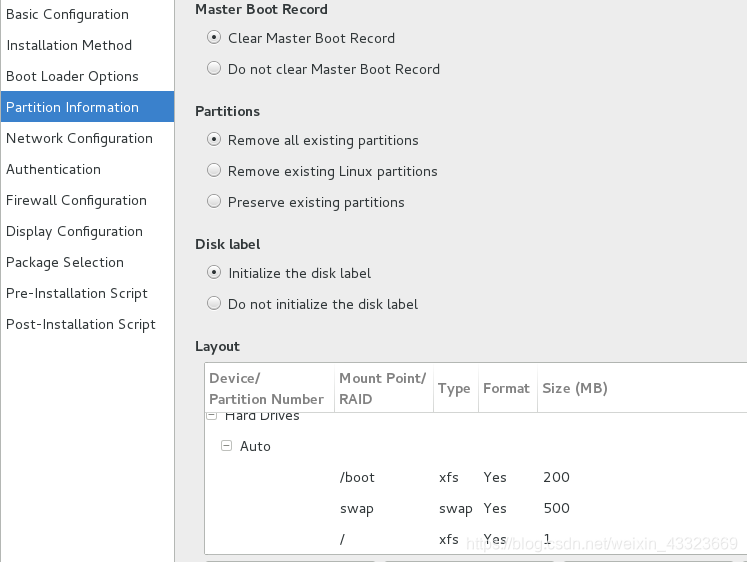Image resolution: width=747 pixels, height=562 pixels.
Task: Click the 200 size value for /boot
Action: pos(556,477)
